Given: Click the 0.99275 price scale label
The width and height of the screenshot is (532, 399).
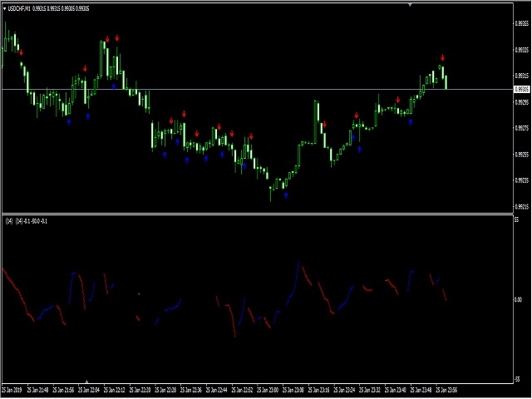Looking at the screenshot, I should [x=522, y=128].
